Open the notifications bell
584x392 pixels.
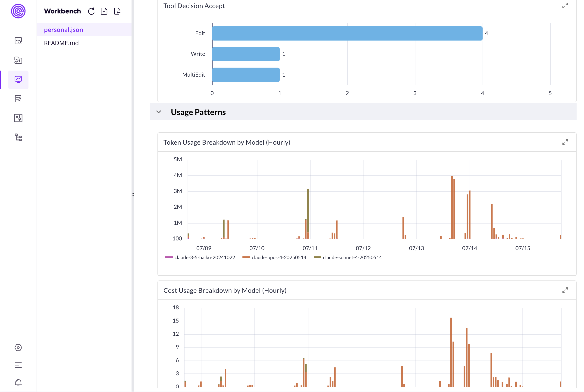(18, 383)
